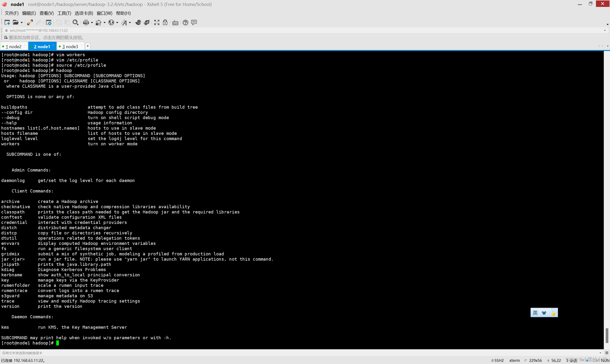
Task: Click the connect plug icon
Action: tap(30, 23)
